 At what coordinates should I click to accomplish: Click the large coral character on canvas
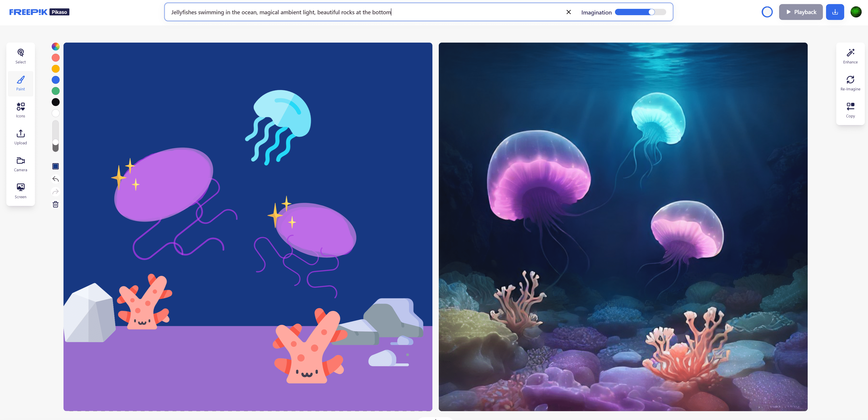tap(310, 346)
